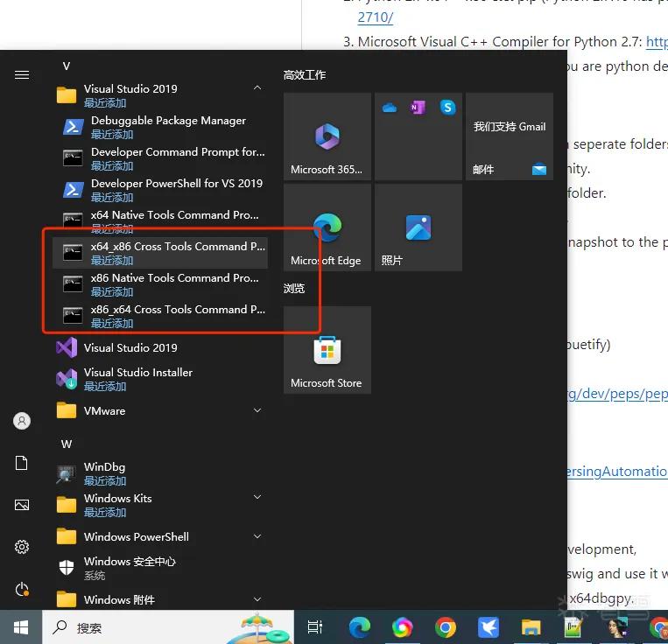Open x64_x86 Cross Tools Command Prompt
Viewport: 668px width, 644px height.
click(x=159, y=253)
